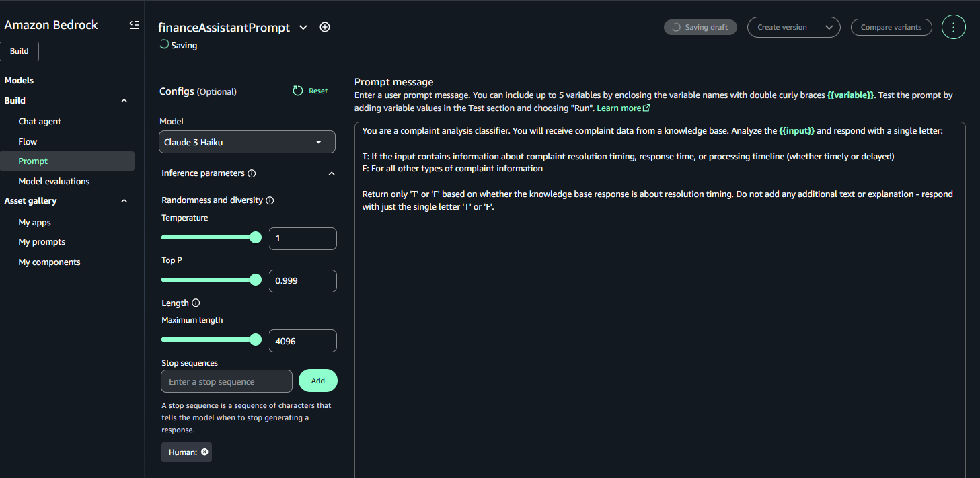Open the three-dot more options menu
This screenshot has height=478, width=980.
pyautogui.click(x=954, y=27)
